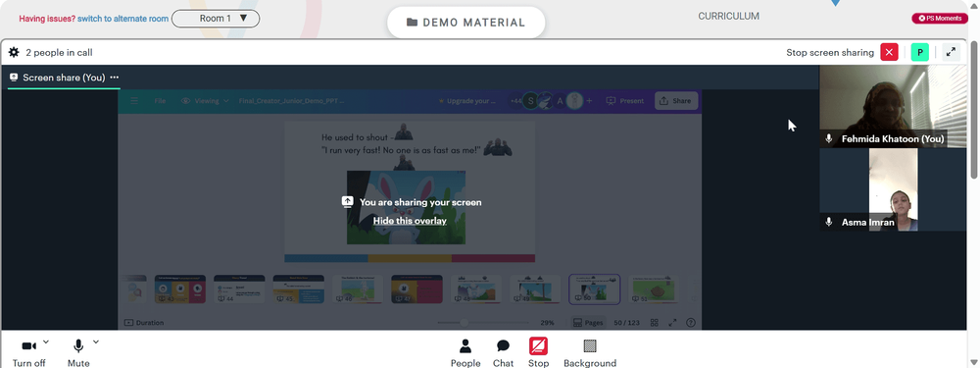The width and height of the screenshot is (980, 368).
Task: Expand call to fullscreen with arrows icon
Action: coord(951,53)
